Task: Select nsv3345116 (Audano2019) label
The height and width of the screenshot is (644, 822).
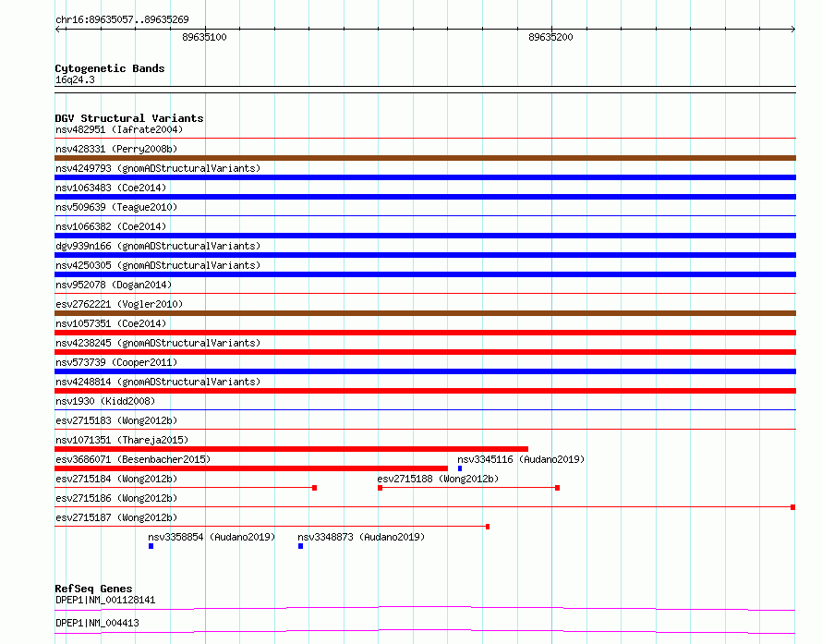Action: [521, 459]
